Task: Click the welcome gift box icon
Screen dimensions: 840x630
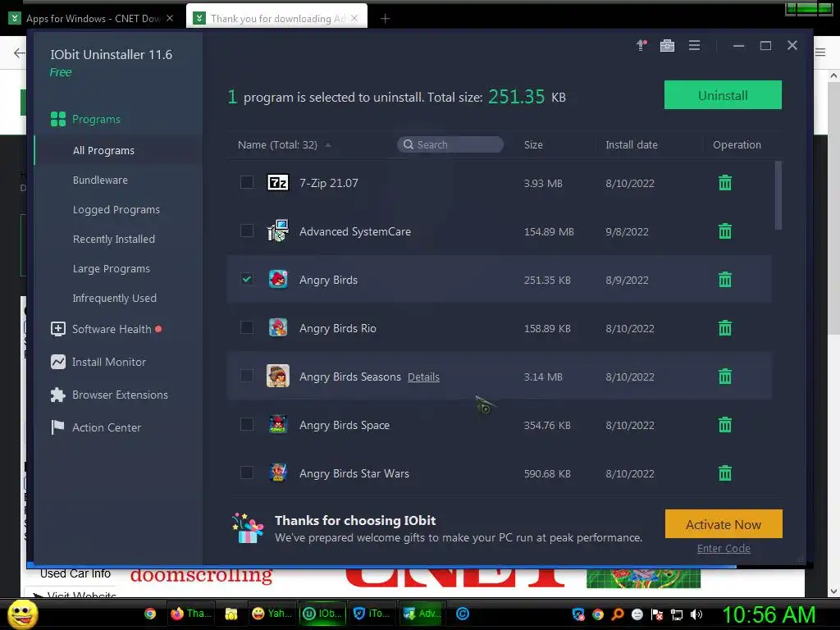Action: (x=248, y=528)
